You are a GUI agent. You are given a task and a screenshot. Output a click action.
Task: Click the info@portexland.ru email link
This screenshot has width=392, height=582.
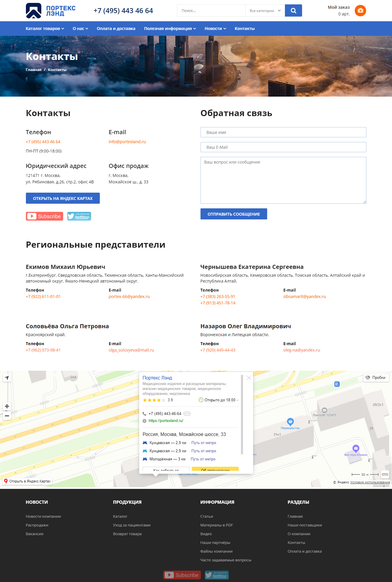point(127,142)
